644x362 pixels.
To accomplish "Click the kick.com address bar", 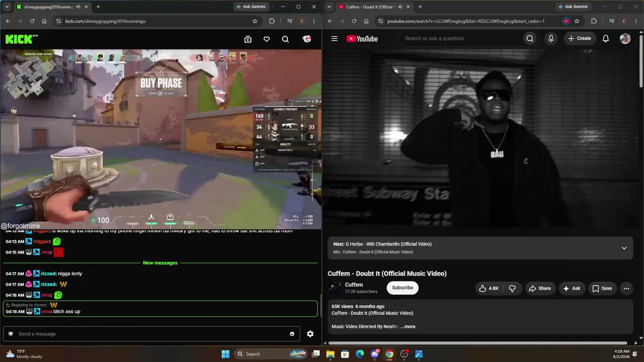I will [x=157, y=21].
